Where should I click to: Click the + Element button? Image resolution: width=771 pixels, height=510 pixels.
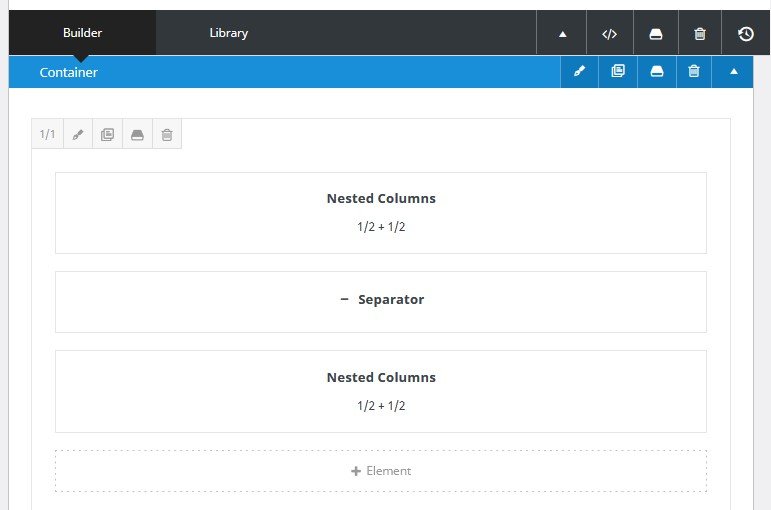coord(381,471)
